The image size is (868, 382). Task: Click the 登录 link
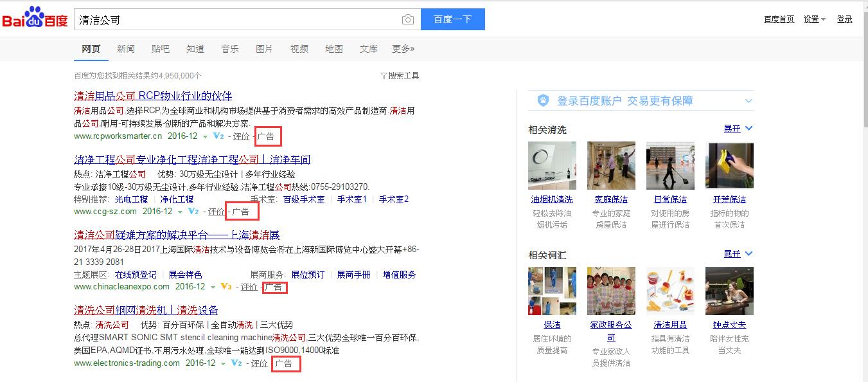[844, 19]
